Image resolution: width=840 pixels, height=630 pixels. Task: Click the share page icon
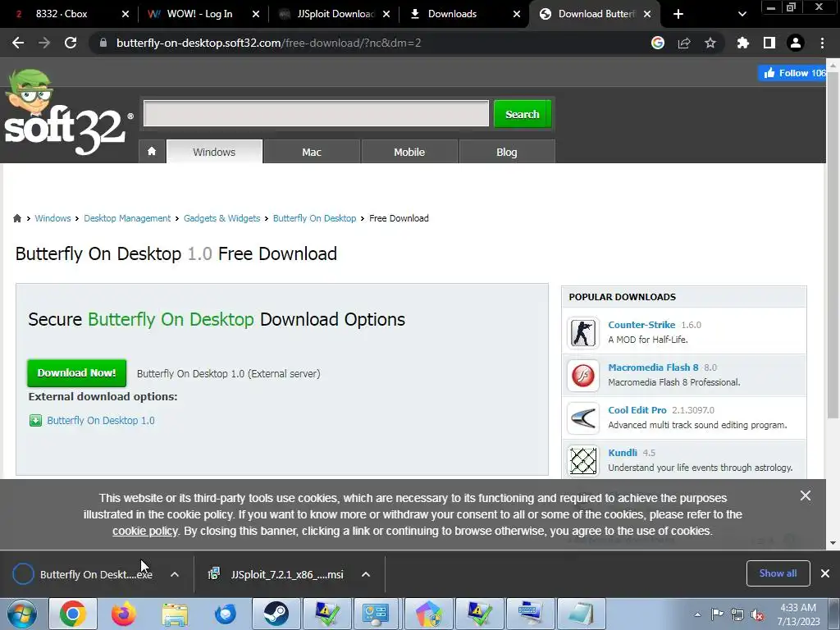pyautogui.click(x=684, y=43)
